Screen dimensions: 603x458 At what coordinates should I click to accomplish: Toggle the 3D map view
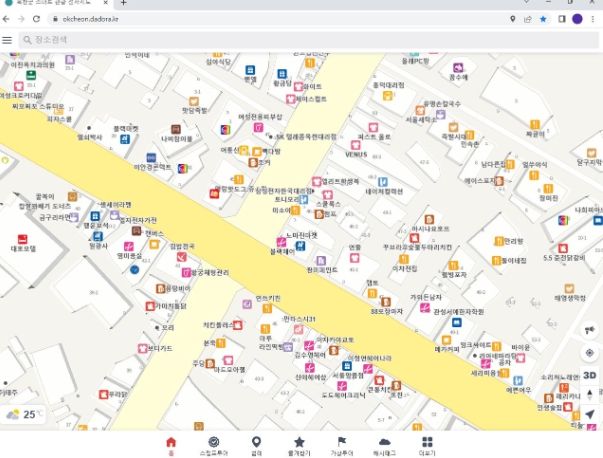[590, 375]
